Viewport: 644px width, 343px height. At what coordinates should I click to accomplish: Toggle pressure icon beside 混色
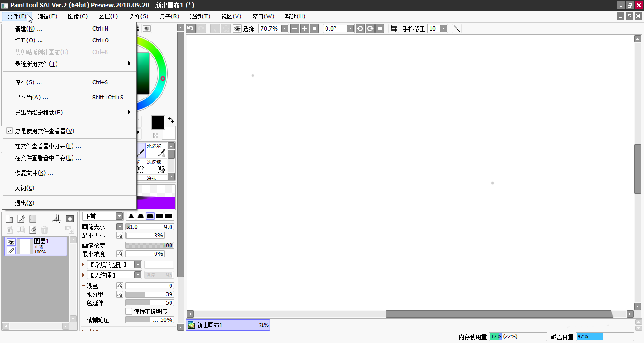tap(120, 286)
